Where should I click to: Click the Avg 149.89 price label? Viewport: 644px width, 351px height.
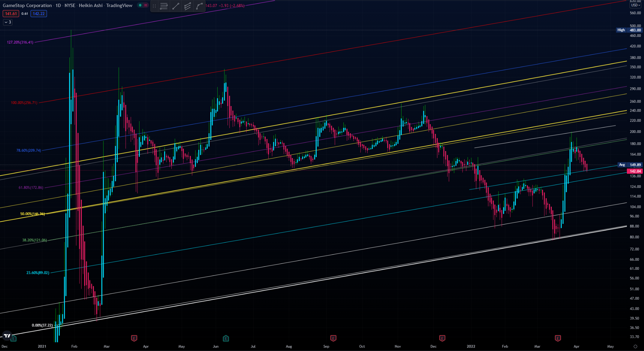pos(630,165)
